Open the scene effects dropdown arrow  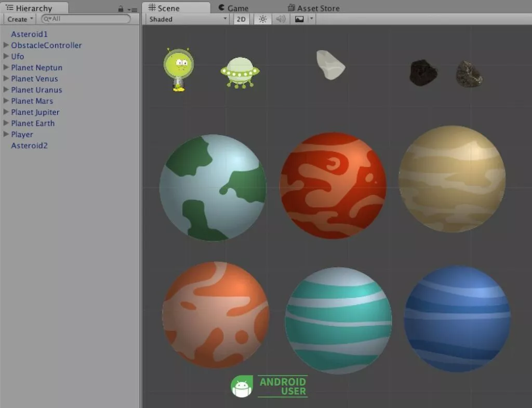(x=312, y=19)
